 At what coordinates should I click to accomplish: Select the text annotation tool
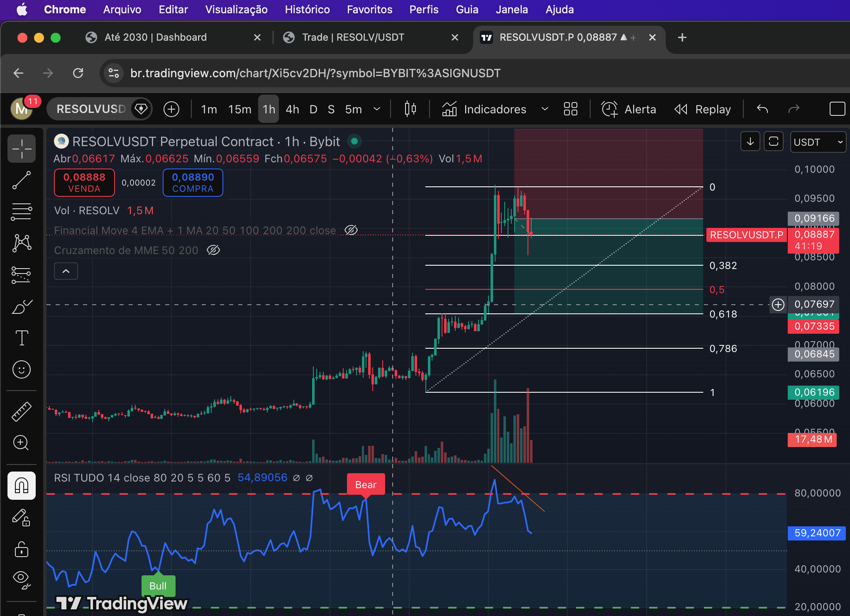coord(22,338)
